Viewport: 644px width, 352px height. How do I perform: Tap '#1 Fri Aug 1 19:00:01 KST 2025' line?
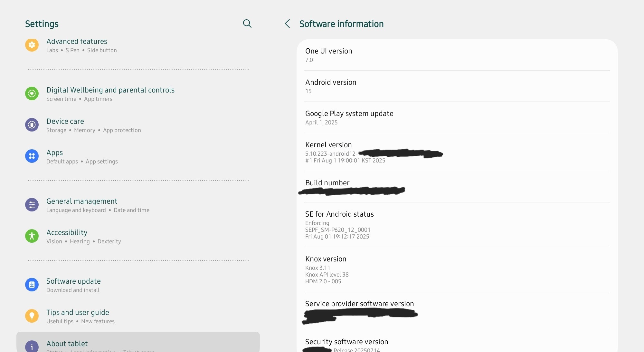point(345,161)
